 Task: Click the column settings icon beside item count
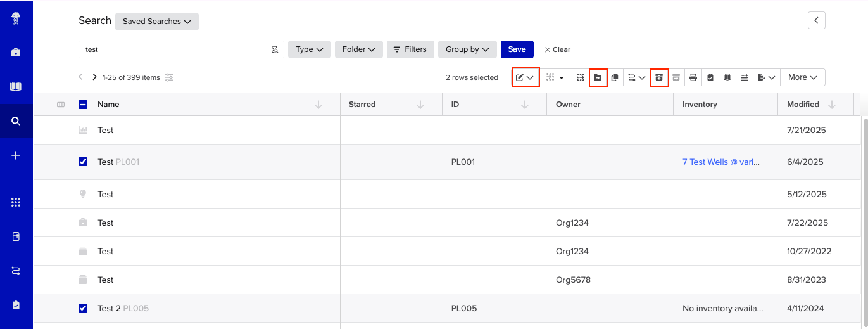(169, 77)
